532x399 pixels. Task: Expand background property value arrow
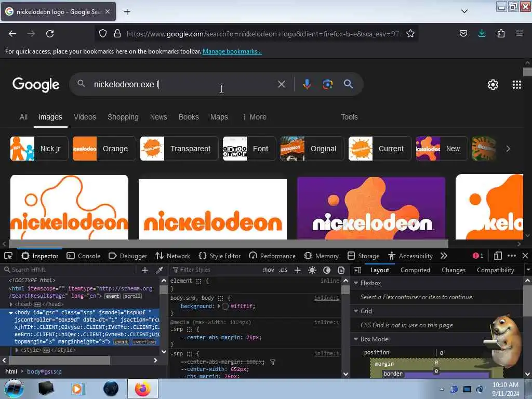point(219,306)
